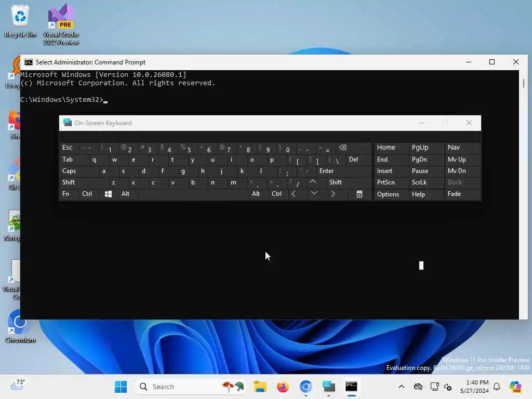This screenshot has width=532, height=399.
Task: Toggle the Caps key on On-Screen Keyboard
Action: pyautogui.click(x=78, y=171)
